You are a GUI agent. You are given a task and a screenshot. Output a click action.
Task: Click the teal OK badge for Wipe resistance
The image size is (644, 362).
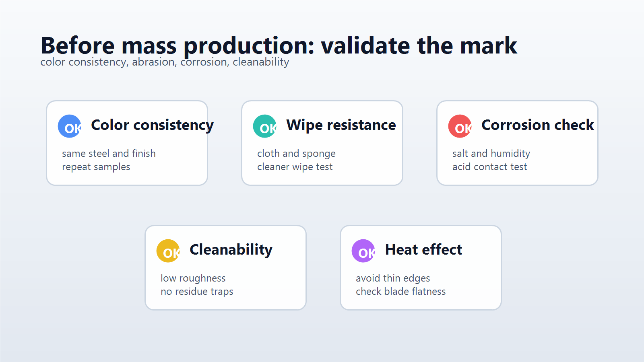pyautogui.click(x=265, y=126)
